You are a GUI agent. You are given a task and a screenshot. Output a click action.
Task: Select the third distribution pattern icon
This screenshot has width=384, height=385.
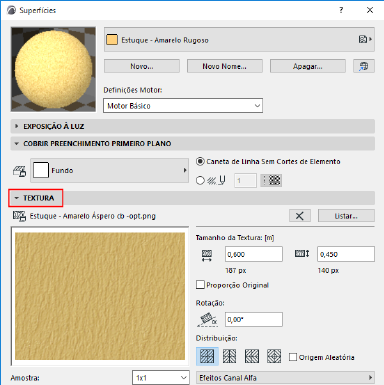pyautogui.click(x=252, y=356)
